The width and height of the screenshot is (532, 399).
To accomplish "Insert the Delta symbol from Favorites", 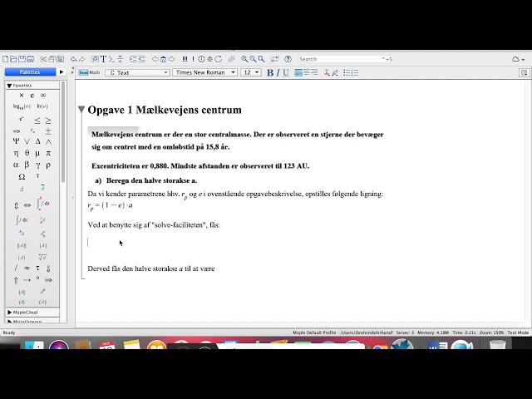I will pos(37,141).
